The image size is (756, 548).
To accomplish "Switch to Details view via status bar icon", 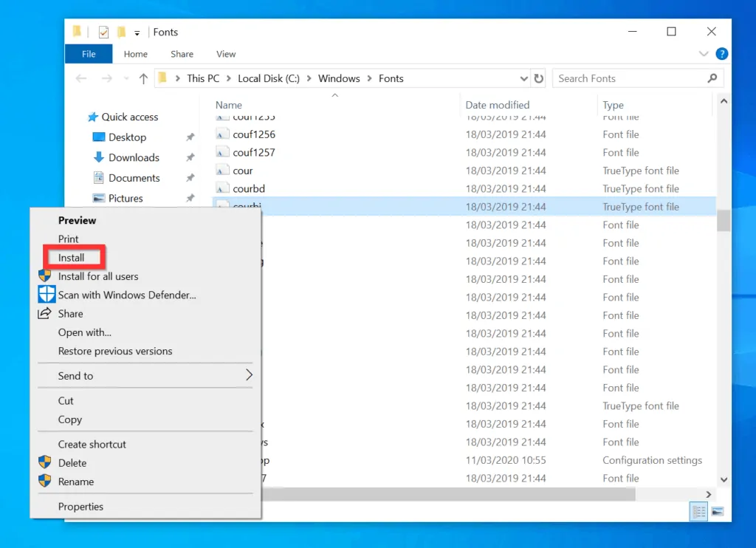I will click(698, 511).
